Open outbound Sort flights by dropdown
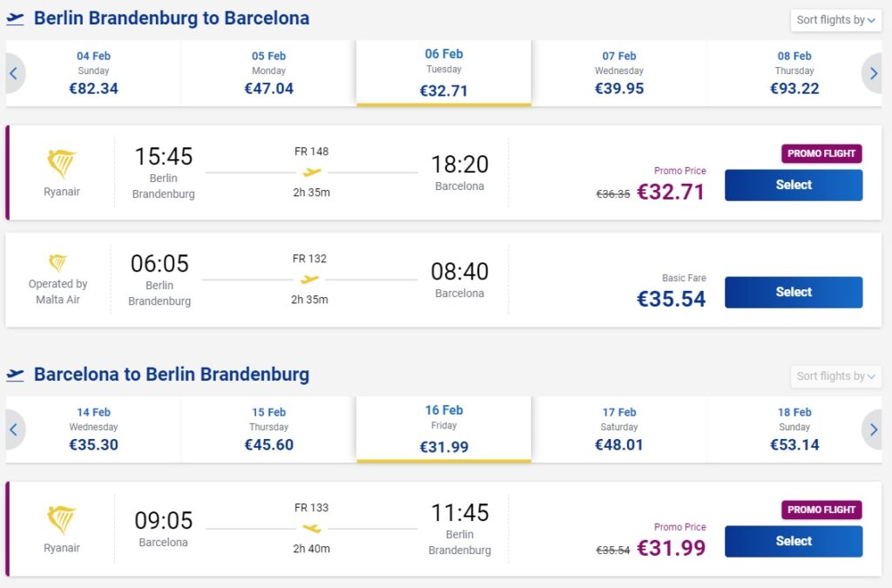This screenshot has width=892, height=588. click(836, 20)
